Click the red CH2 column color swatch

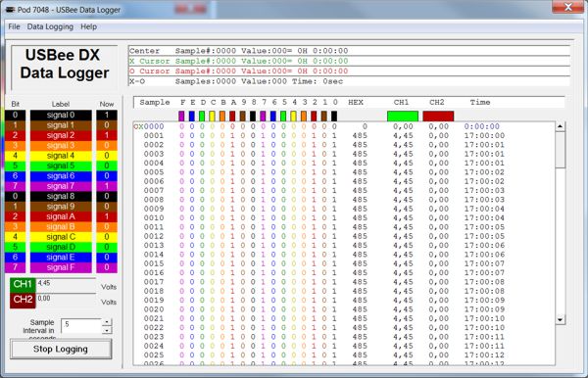click(438, 117)
